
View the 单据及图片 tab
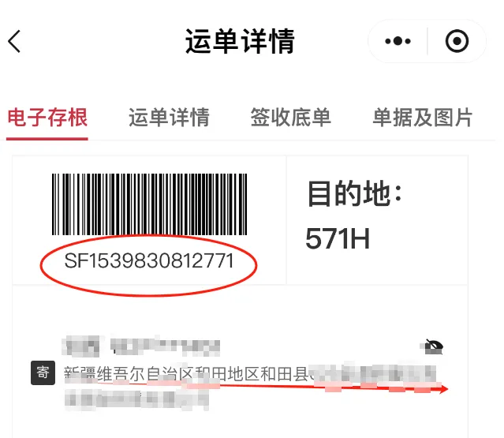tap(422, 118)
